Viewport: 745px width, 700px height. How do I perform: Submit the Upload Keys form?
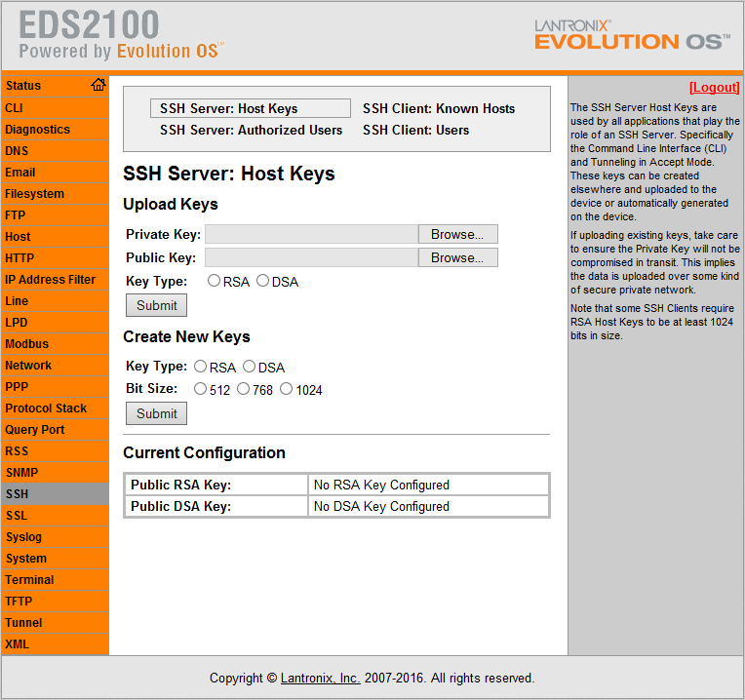(156, 305)
